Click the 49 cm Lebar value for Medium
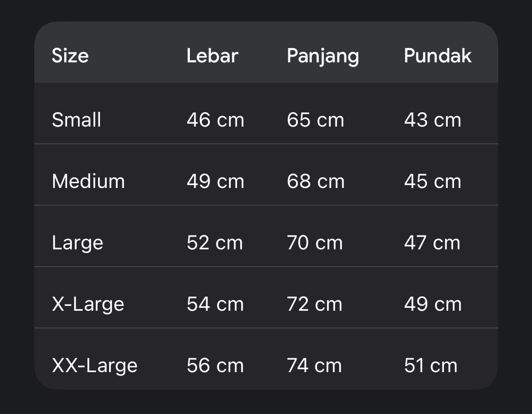The image size is (532, 414). pyautogui.click(x=215, y=181)
